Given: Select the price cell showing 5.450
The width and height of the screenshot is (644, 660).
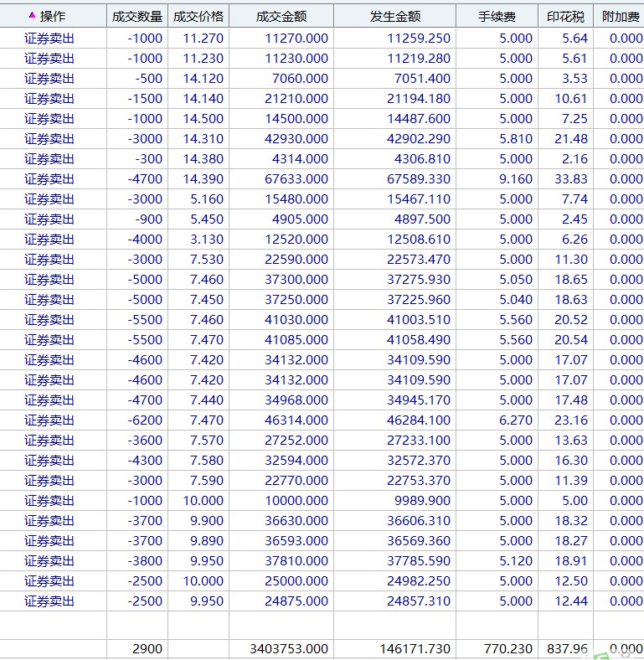Looking at the screenshot, I should (x=206, y=219).
